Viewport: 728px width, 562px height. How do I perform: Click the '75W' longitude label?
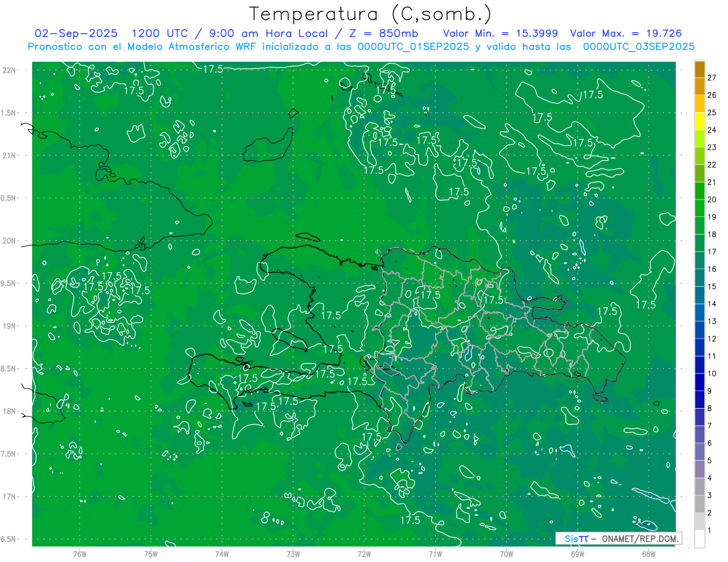coord(151,554)
